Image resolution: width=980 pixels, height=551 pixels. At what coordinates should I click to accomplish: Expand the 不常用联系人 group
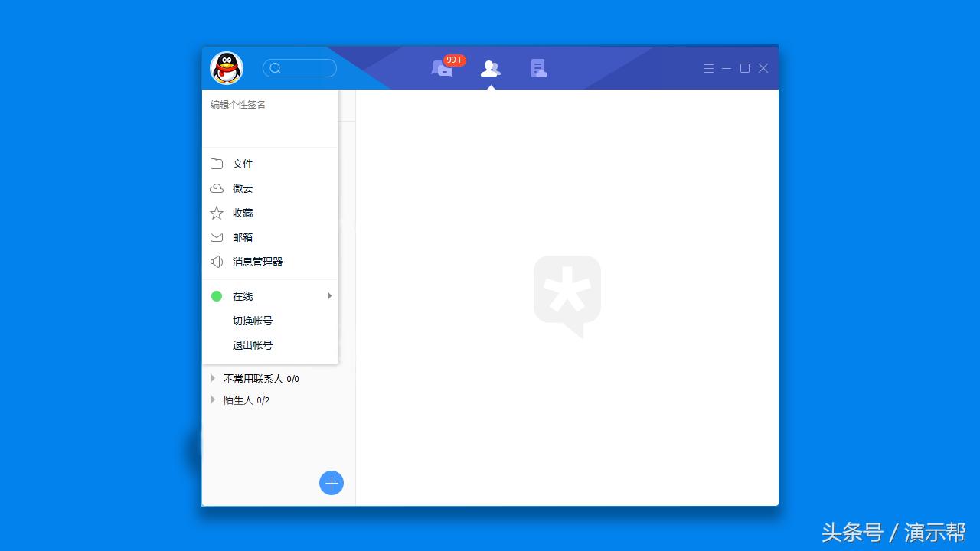coord(212,378)
